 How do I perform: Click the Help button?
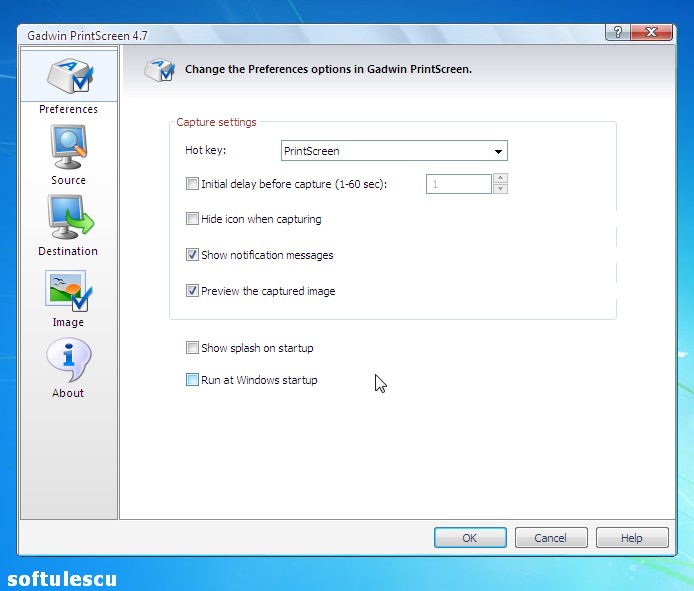pos(632,538)
